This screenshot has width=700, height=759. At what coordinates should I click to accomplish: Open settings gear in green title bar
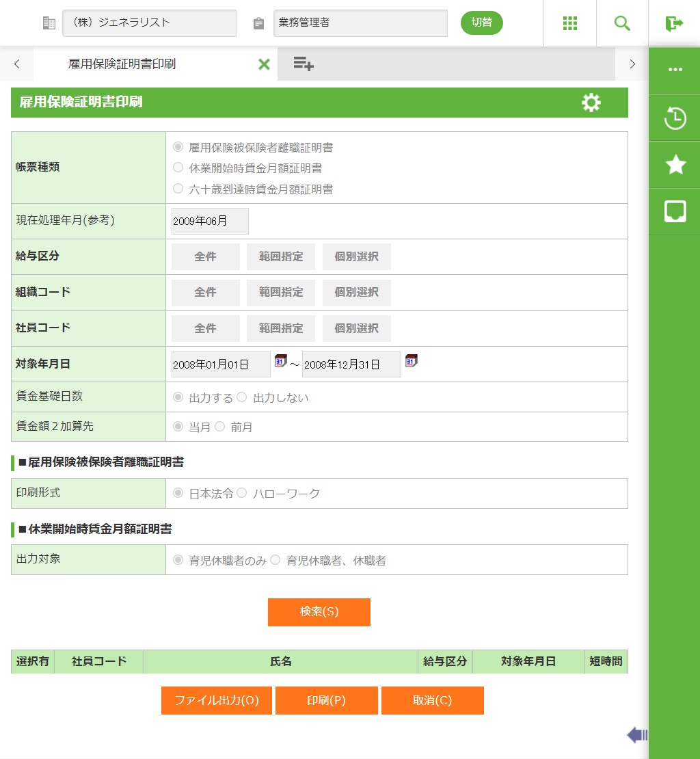591,103
